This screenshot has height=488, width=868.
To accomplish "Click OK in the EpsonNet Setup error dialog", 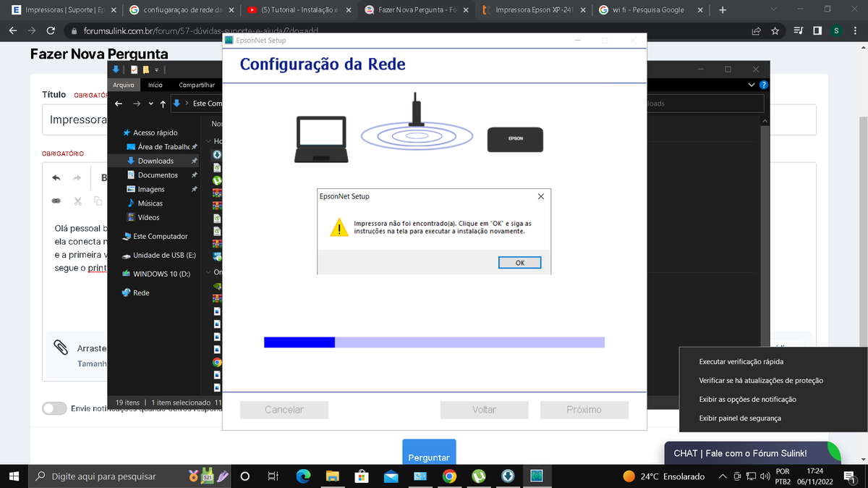I will tap(519, 263).
